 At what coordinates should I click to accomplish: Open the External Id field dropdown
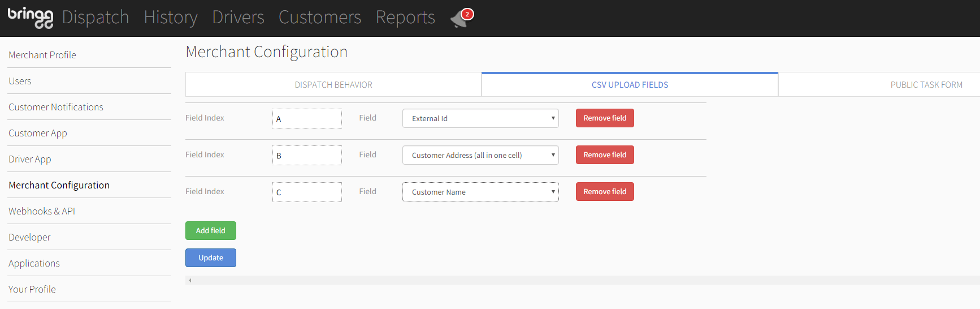480,118
